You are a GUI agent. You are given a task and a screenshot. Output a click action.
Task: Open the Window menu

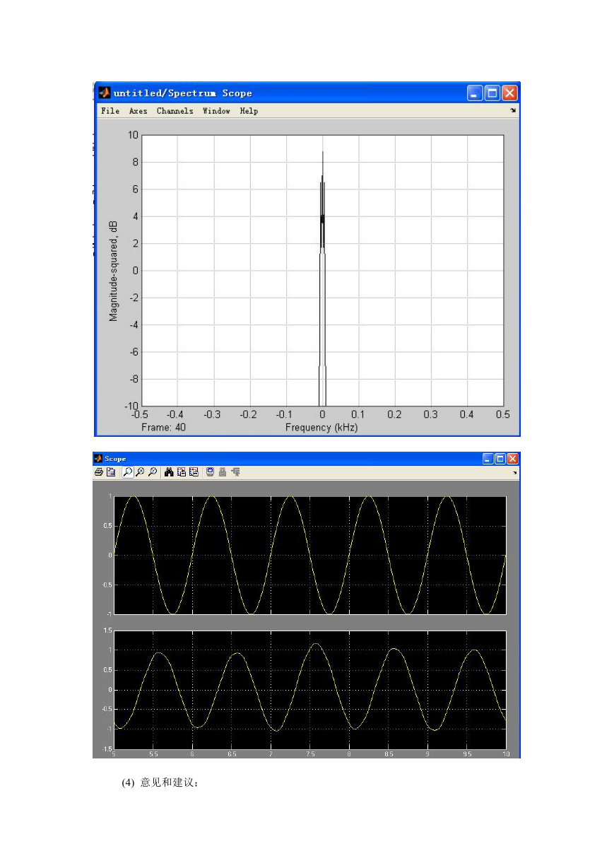tap(216, 111)
